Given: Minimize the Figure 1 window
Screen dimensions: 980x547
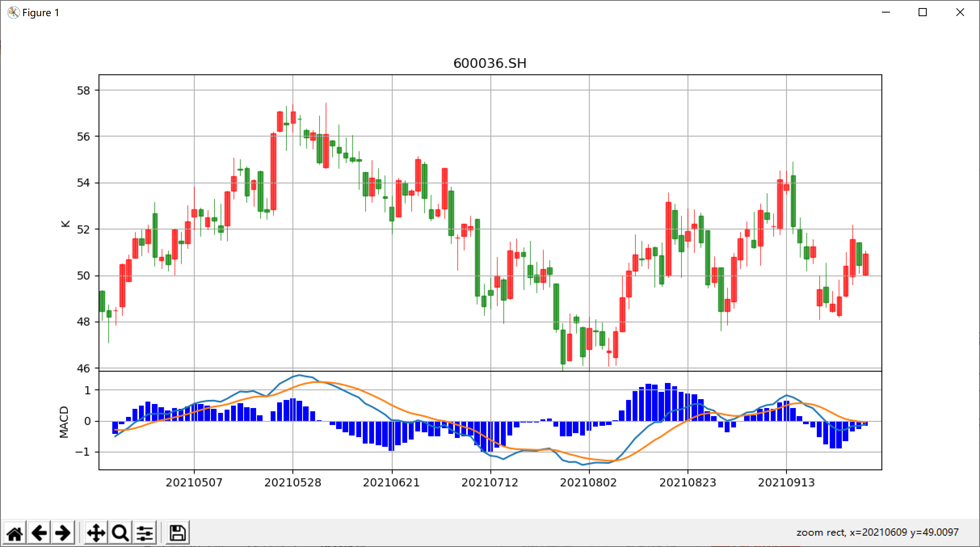Looking at the screenshot, I should tap(886, 13).
